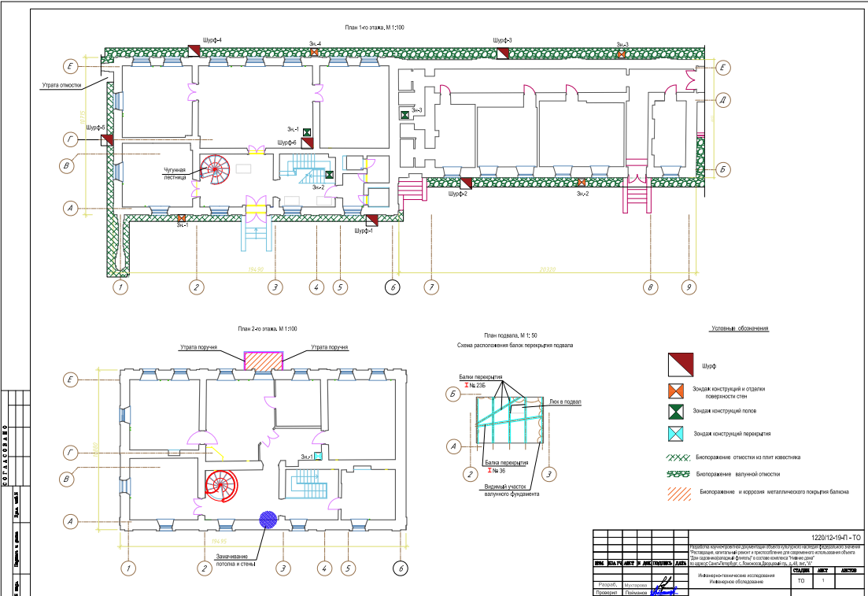Click the left "Утрата поручня" annotation
Screen dimensions: 868x596
click(x=199, y=347)
